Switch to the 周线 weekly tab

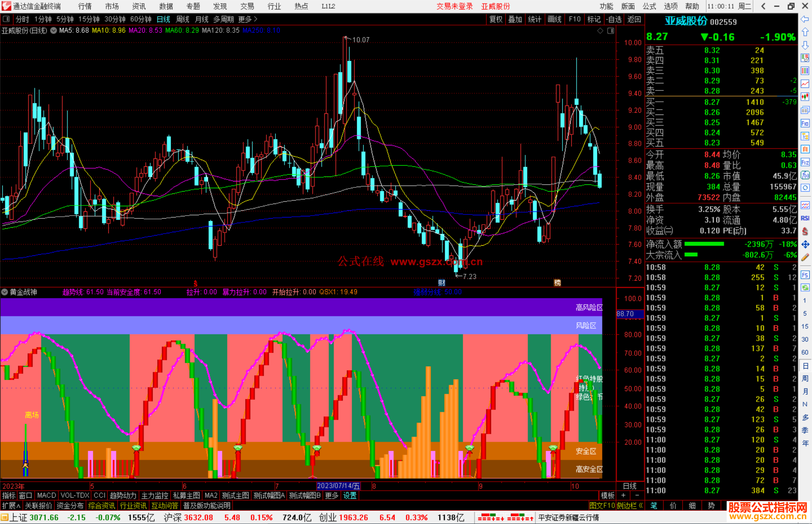[183, 19]
